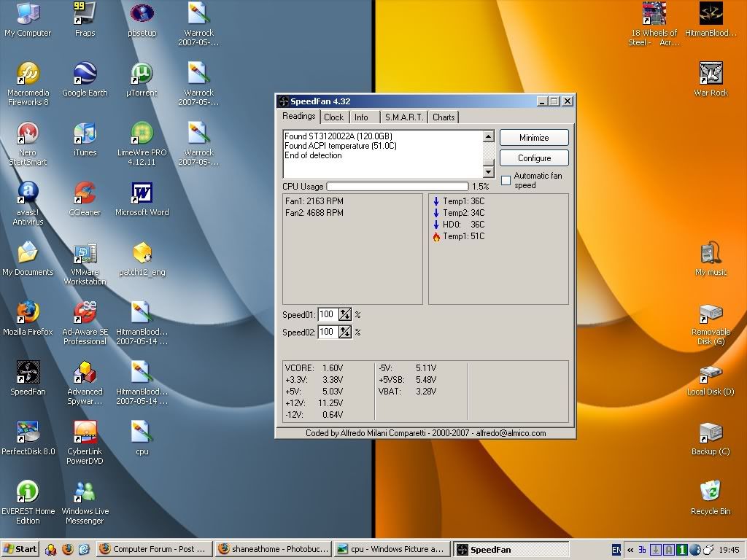
Task: Open the S.M.A.R.T. tab
Action: [403, 117]
